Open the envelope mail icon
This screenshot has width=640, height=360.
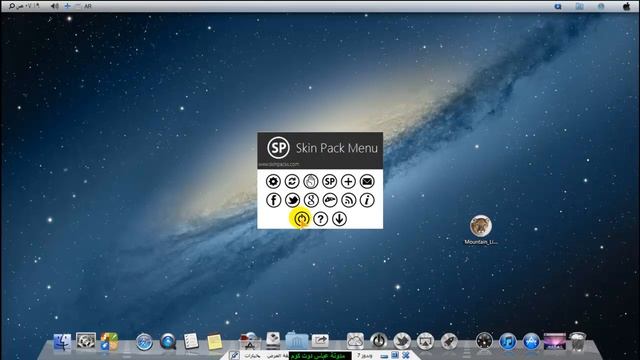[367, 181]
